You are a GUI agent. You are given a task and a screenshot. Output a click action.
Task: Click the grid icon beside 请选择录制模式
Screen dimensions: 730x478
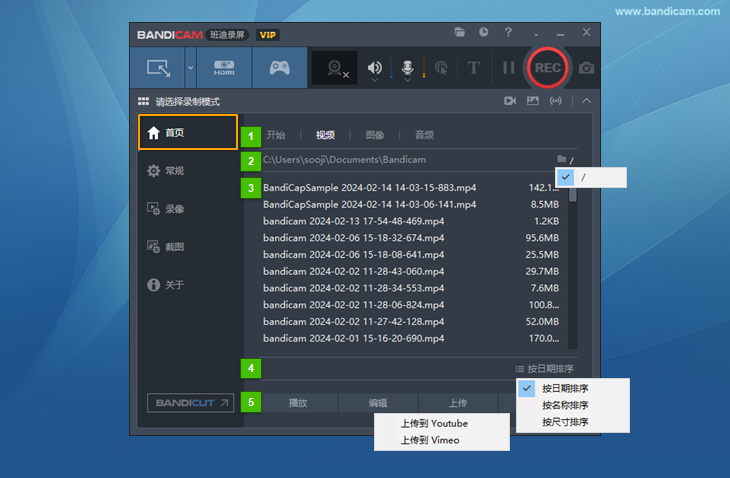click(x=143, y=101)
